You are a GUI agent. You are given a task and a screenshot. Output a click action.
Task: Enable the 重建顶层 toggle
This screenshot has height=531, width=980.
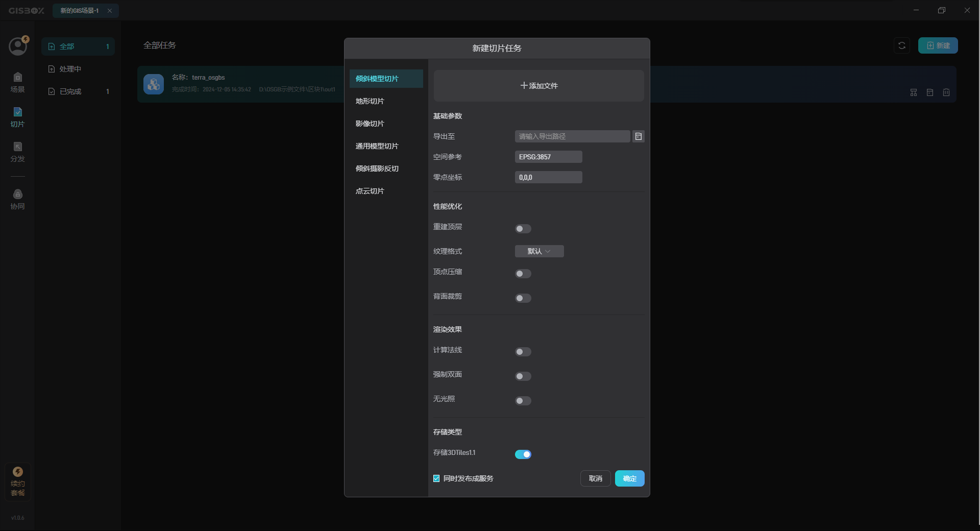click(523, 229)
